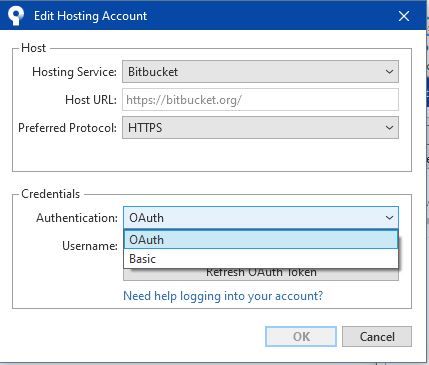Image resolution: width=429 pixels, height=365 pixels.
Task: Click the 'Hosting Service:' label
Action: (x=74, y=72)
